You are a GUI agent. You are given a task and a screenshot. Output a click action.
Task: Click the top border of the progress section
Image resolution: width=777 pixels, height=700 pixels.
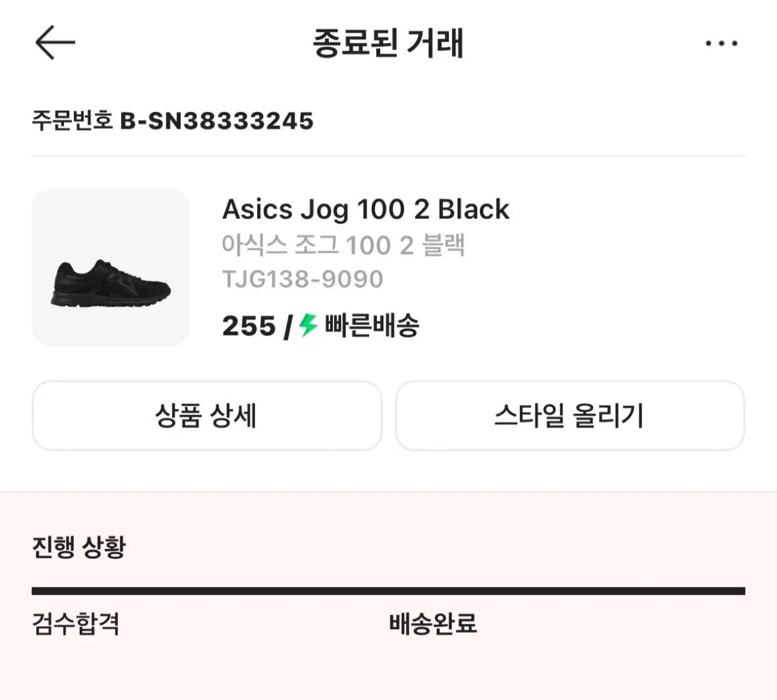click(388, 492)
